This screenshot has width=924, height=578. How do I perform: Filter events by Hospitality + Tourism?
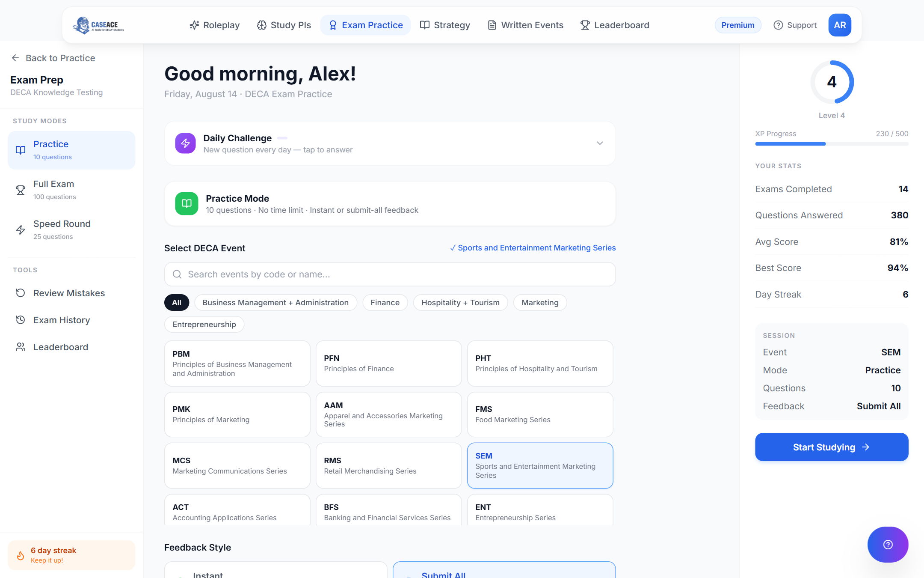pyautogui.click(x=460, y=303)
